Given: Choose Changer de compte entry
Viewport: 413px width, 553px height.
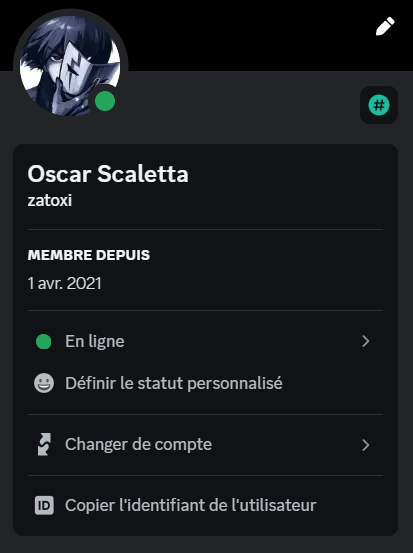Looking at the screenshot, I should [205, 445].
